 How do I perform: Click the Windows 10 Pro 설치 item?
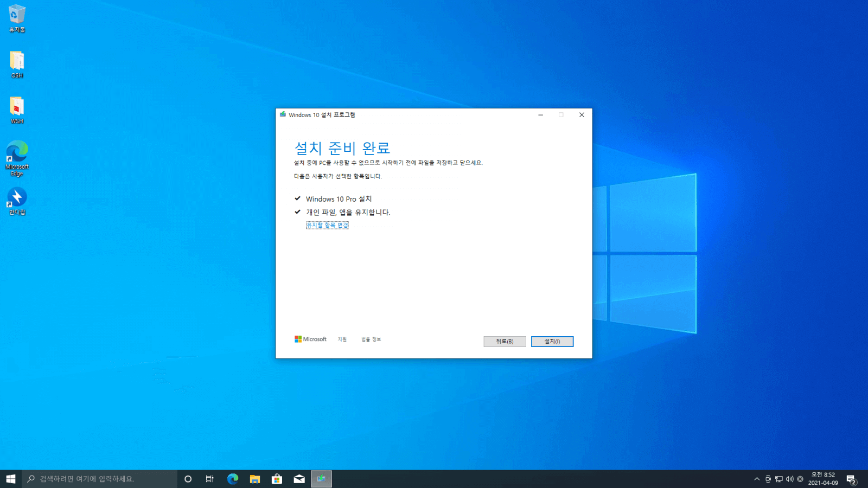click(x=339, y=199)
